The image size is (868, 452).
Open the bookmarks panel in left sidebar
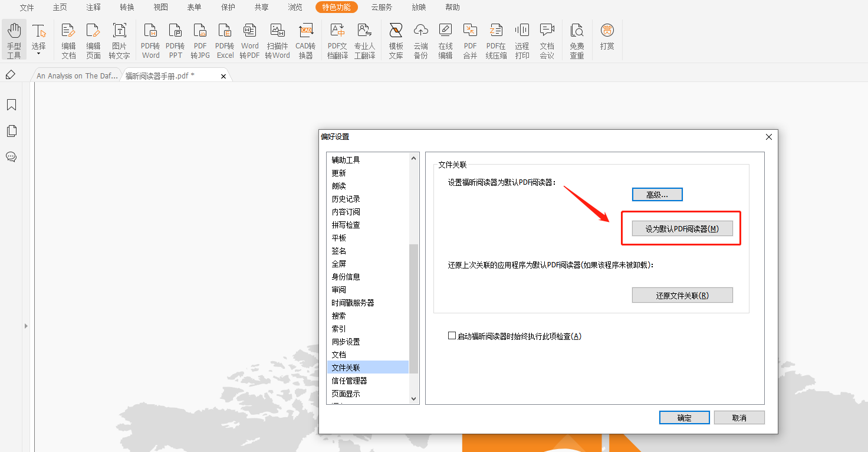pyautogui.click(x=11, y=105)
